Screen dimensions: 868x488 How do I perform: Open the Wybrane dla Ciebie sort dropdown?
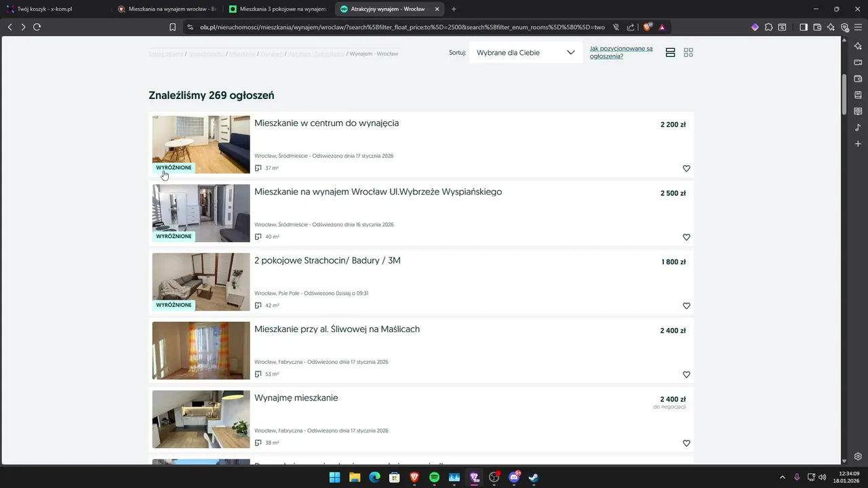[x=526, y=52]
